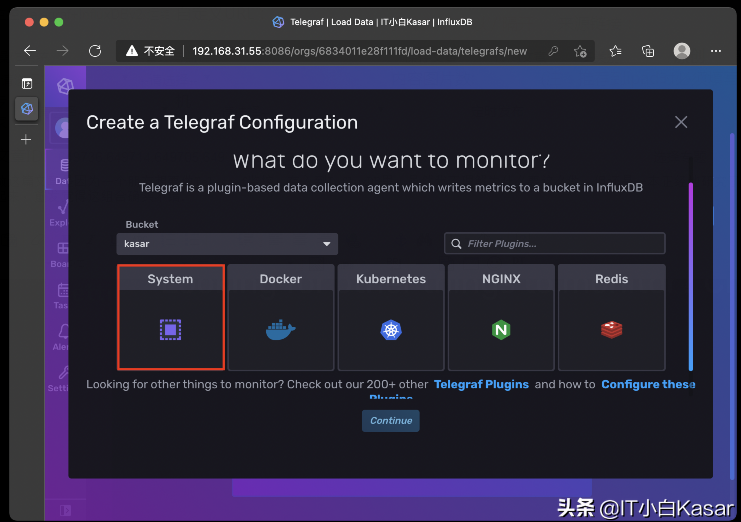
Task: Select the Kubernetes plugin card
Action: coord(391,317)
